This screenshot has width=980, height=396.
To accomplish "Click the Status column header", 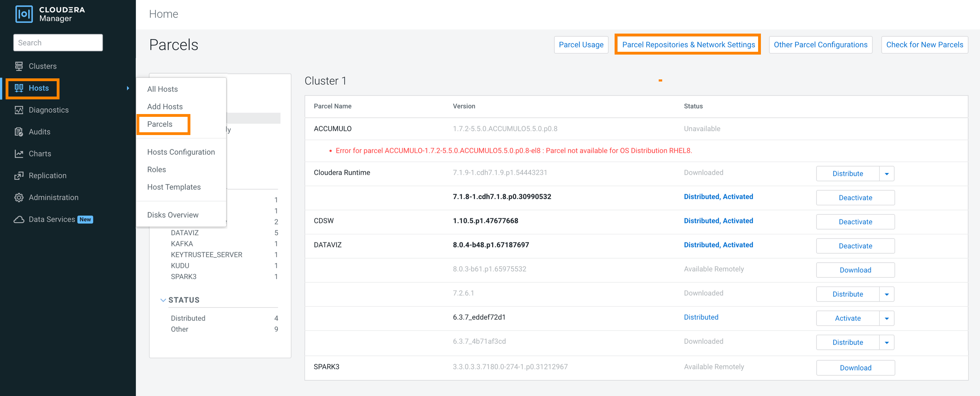I will pos(693,106).
